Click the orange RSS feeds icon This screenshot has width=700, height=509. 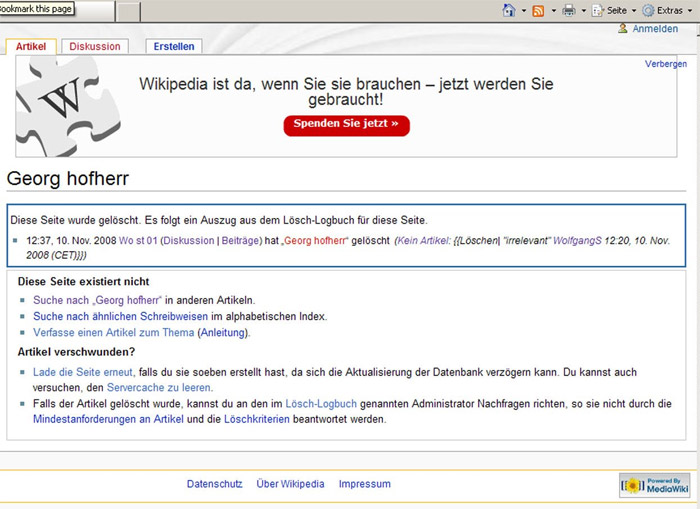point(538,10)
